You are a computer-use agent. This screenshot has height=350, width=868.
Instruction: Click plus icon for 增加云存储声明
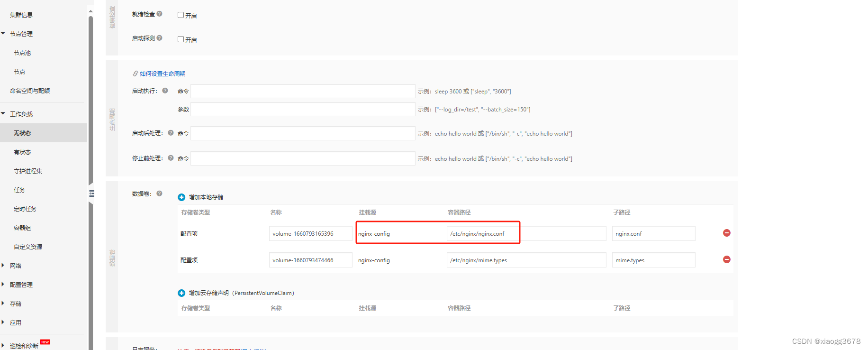(181, 293)
